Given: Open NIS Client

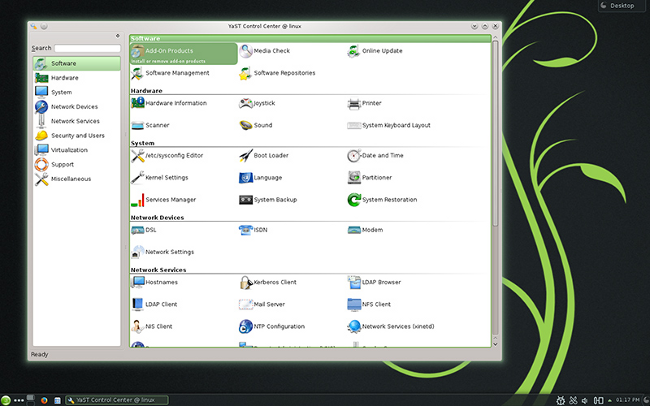Looking at the screenshot, I should point(151,326).
